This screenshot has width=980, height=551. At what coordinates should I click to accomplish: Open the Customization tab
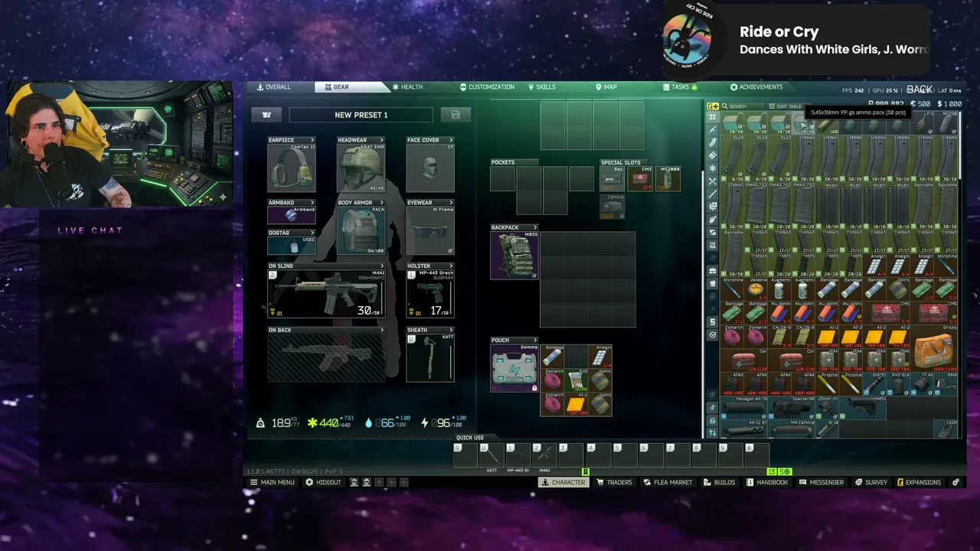click(487, 87)
